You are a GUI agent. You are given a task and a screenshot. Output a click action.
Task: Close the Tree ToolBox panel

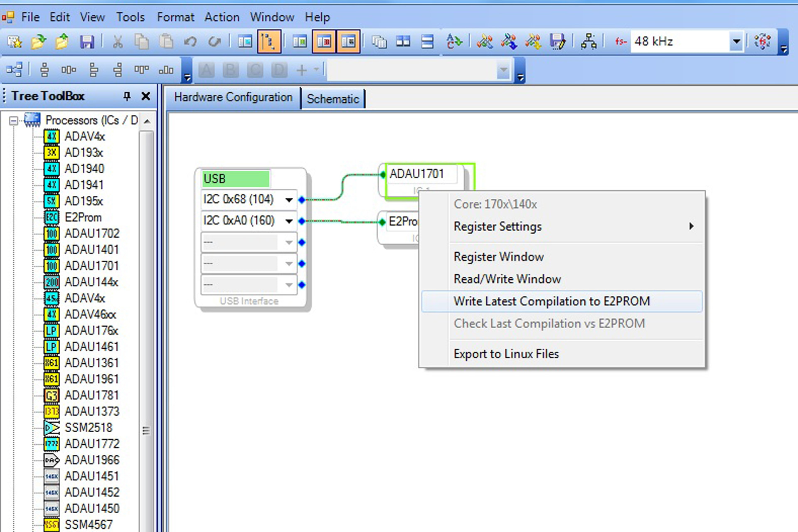[146, 96]
